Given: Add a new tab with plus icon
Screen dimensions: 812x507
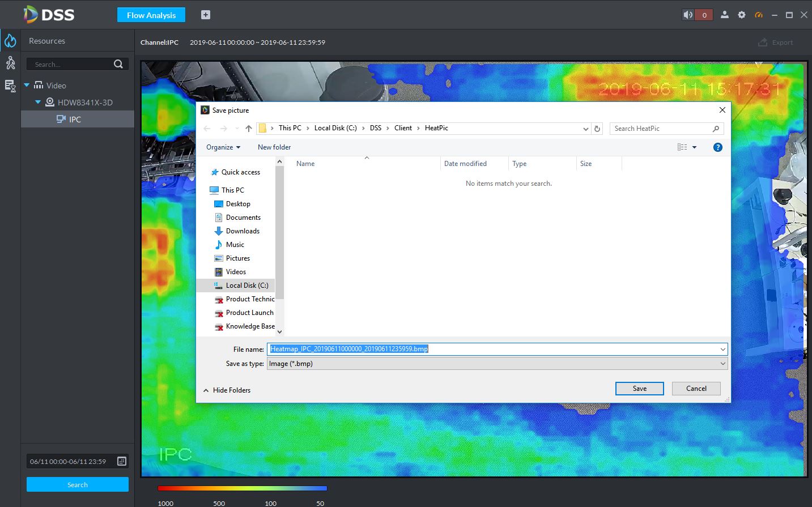Looking at the screenshot, I should pos(206,15).
